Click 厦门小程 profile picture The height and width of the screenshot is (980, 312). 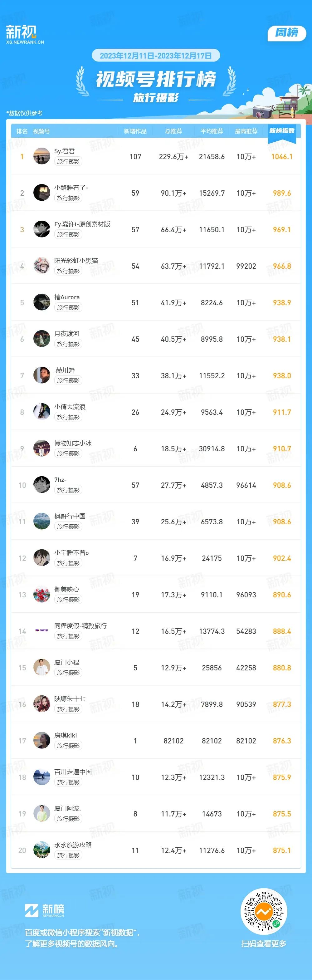click(x=42, y=667)
